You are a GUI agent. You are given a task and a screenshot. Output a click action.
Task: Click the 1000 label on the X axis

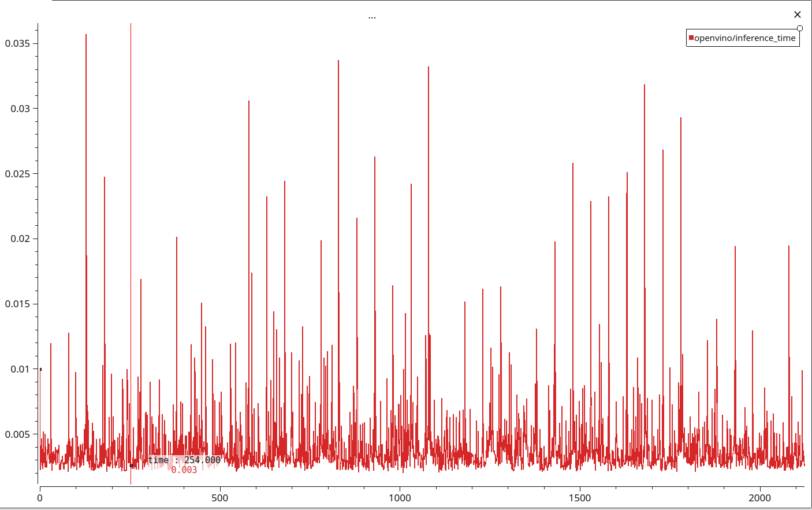pos(400,498)
